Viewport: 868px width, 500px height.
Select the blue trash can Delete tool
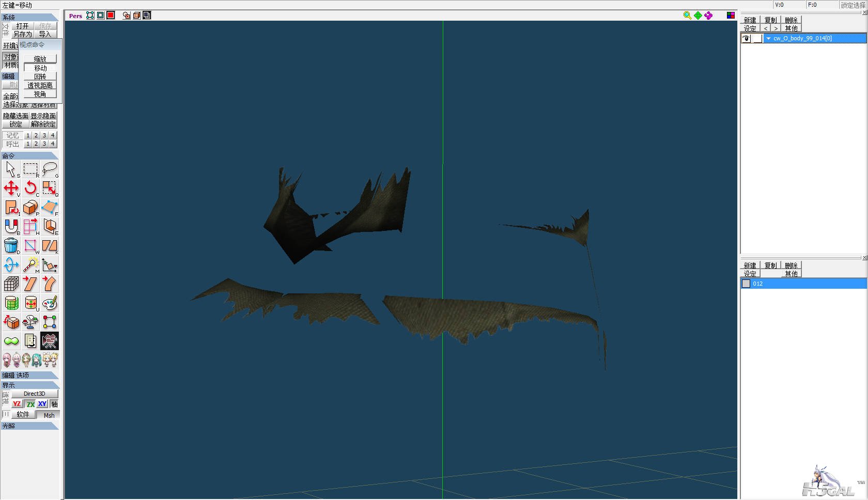pyautogui.click(x=11, y=245)
